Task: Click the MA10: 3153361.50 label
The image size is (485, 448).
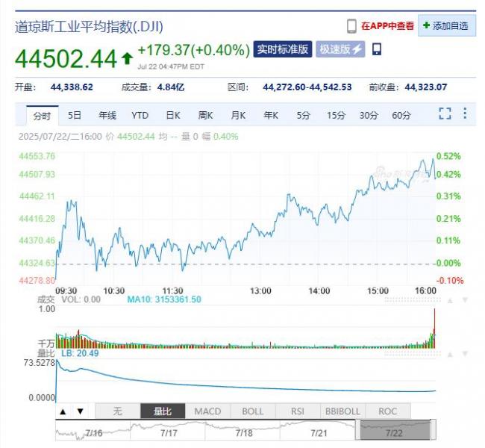Action: pos(164,299)
